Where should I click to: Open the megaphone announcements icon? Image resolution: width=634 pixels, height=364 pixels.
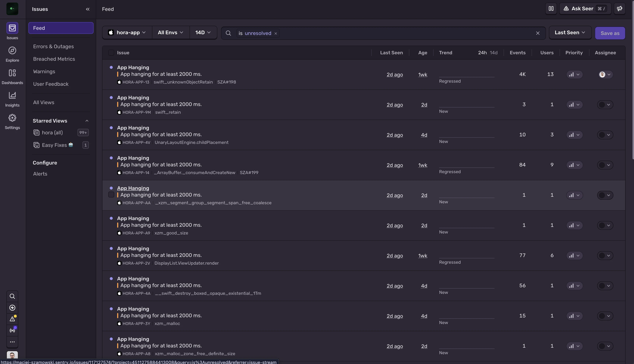click(x=619, y=9)
